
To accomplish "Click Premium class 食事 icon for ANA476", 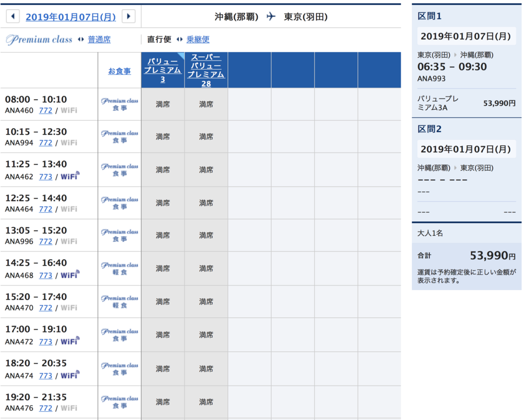I will (119, 402).
